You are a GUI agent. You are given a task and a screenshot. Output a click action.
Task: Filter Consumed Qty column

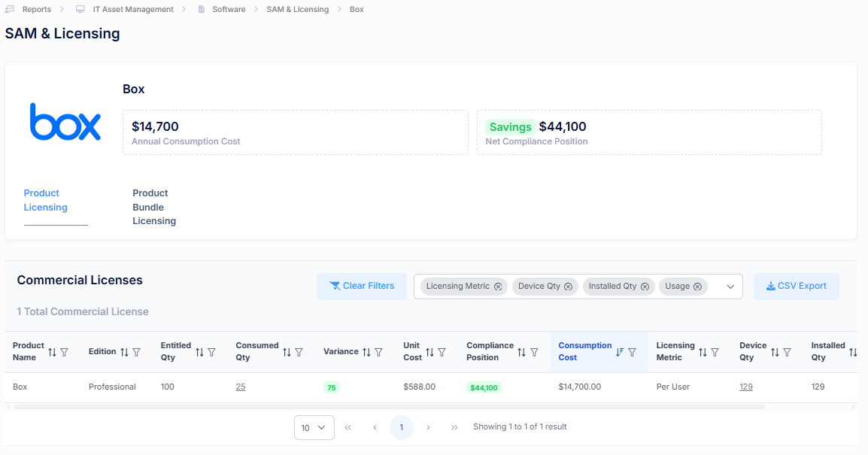[299, 352]
